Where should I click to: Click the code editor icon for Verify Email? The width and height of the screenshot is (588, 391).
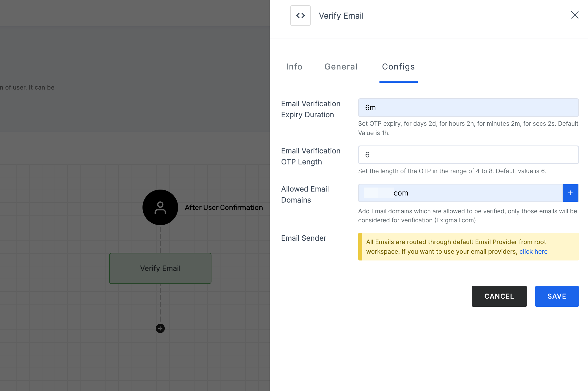pyautogui.click(x=300, y=15)
